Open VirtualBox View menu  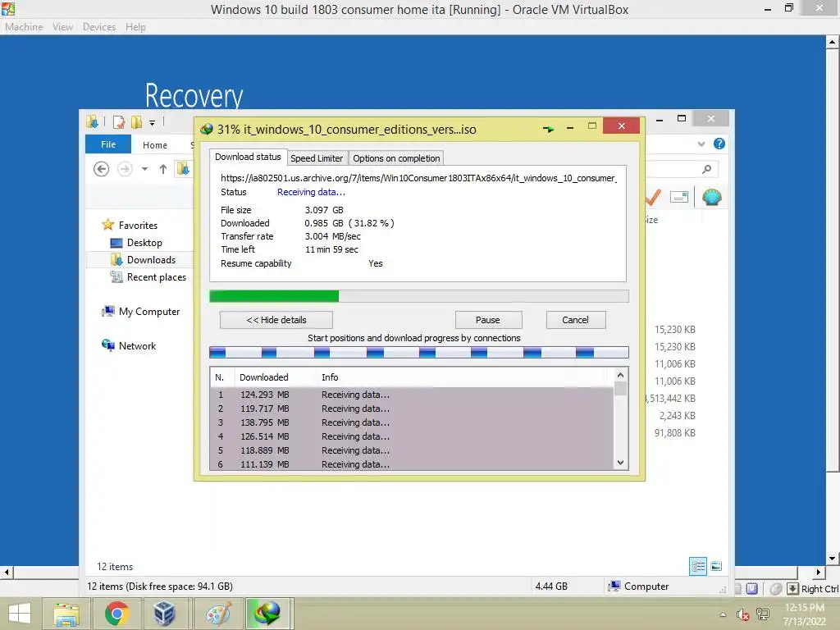click(62, 27)
